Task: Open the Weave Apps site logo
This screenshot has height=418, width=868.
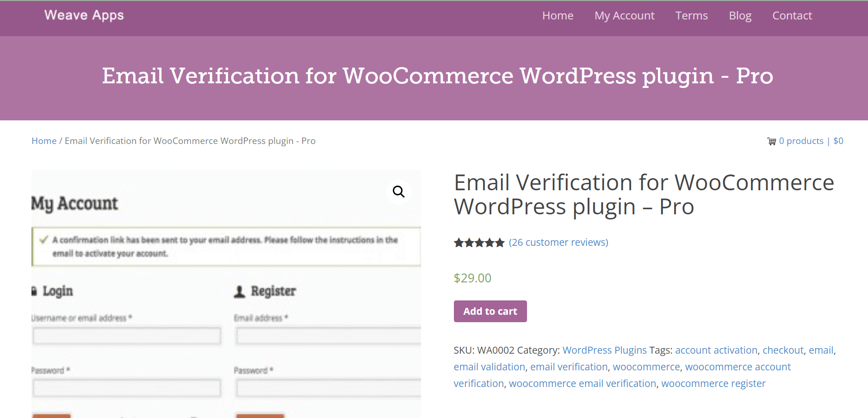Action: (x=84, y=15)
